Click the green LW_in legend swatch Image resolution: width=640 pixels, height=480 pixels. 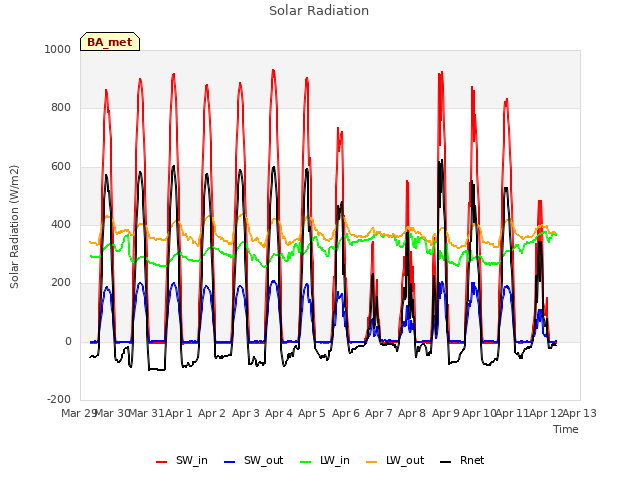point(306,462)
